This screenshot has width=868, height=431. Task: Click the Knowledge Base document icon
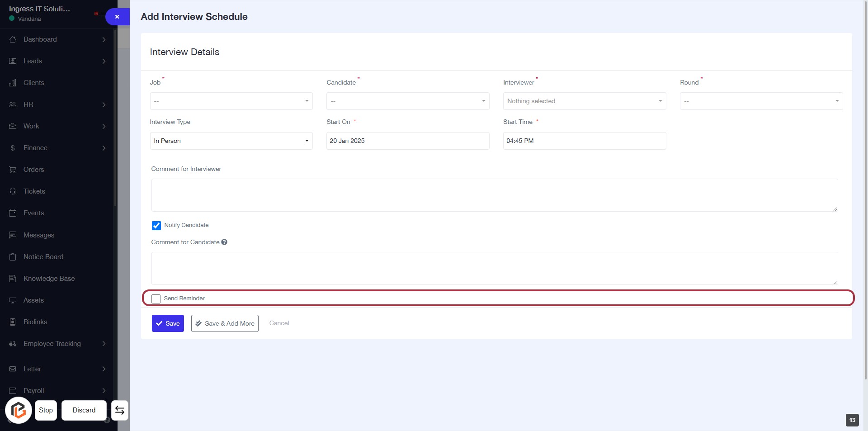point(13,279)
